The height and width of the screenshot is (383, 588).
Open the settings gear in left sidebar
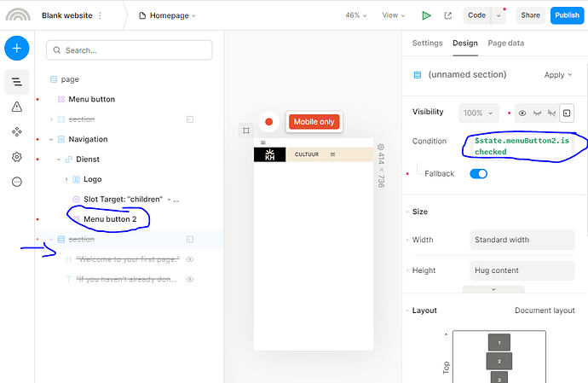coord(17,157)
